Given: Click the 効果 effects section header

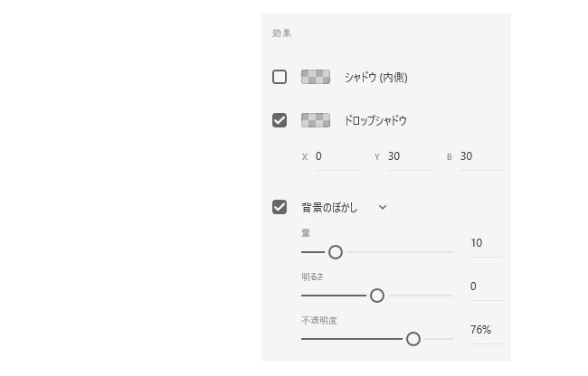Looking at the screenshot, I should (281, 33).
